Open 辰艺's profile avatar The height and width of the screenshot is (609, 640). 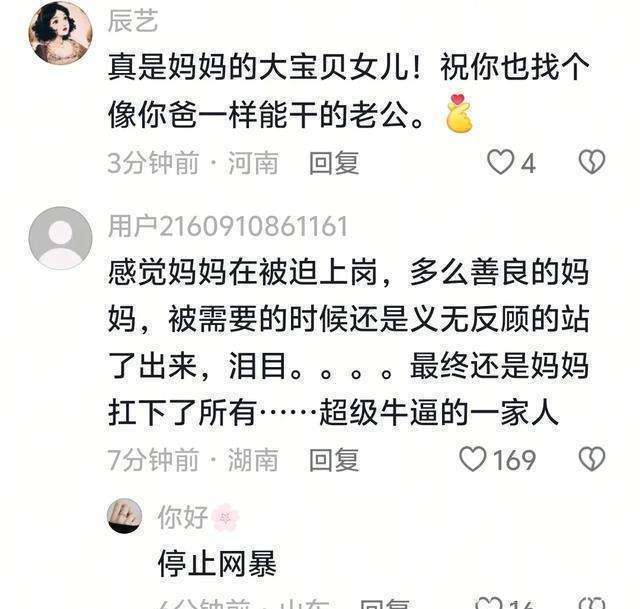60,32
